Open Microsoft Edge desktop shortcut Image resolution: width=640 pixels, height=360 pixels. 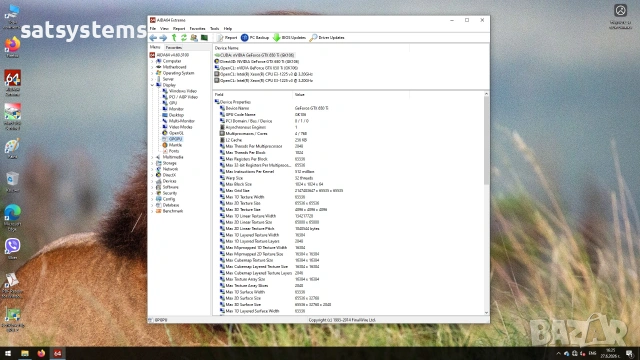[13, 218]
